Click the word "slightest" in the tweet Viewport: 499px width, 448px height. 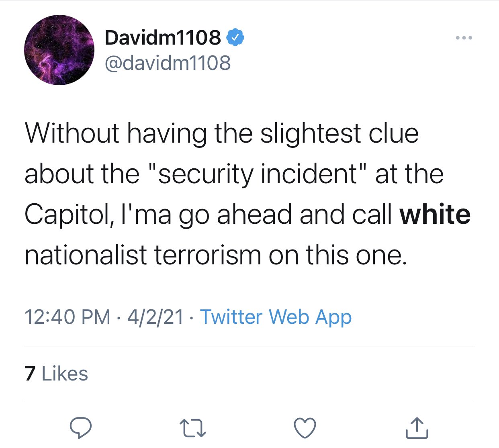pyautogui.click(x=310, y=133)
